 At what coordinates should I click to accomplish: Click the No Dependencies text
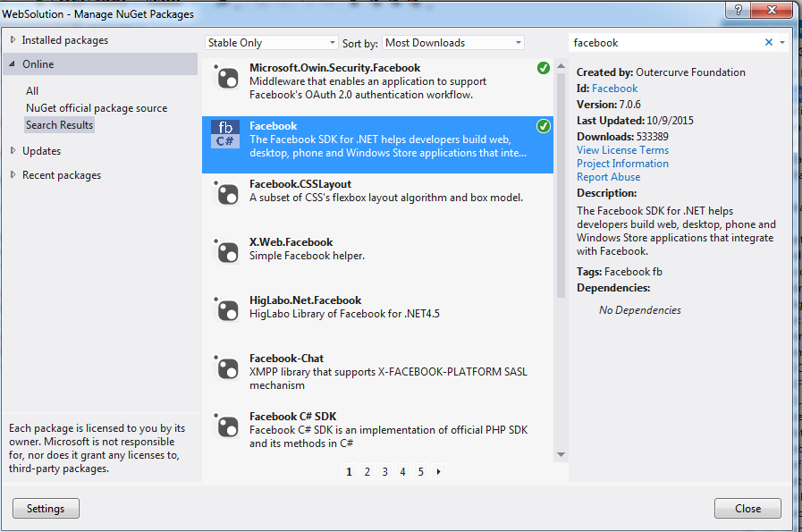tap(640, 310)
